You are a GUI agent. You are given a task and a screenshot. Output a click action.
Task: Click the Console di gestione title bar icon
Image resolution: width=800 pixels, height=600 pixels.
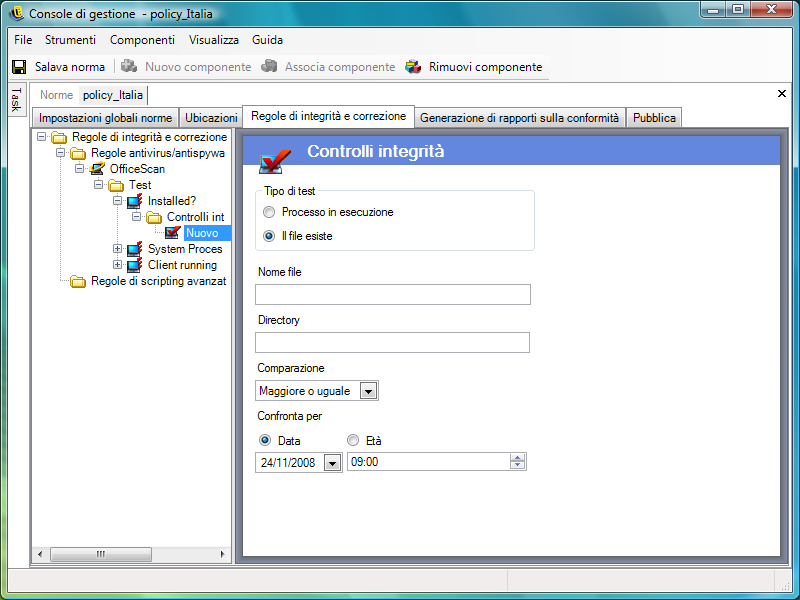pyautogui.click(x=17, y=13)
